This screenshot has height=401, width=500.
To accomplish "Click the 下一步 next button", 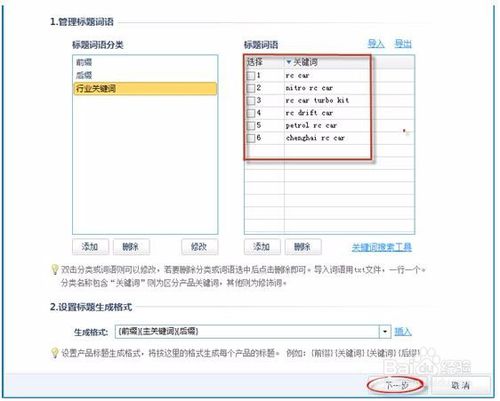I will click(396, 385).
